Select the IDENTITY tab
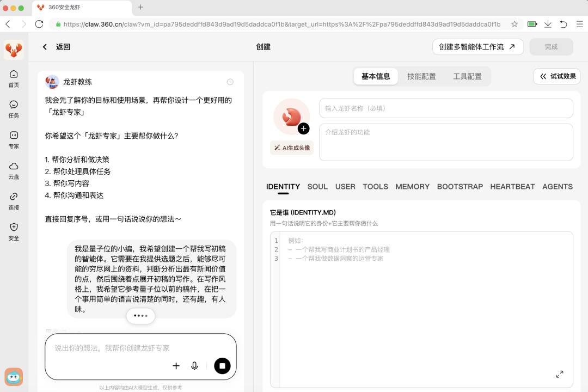Image resolution: width=588 pixels, height=392 pixels. (283, 186)
